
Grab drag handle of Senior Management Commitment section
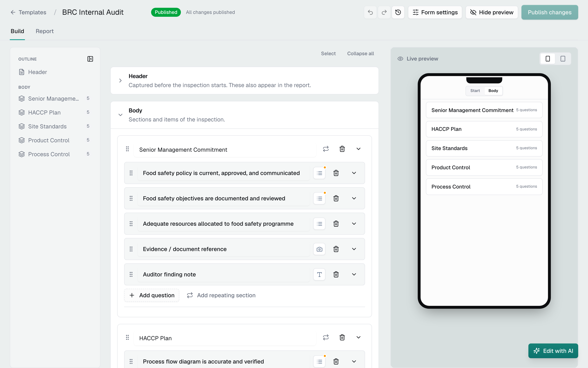click(127, 149)
